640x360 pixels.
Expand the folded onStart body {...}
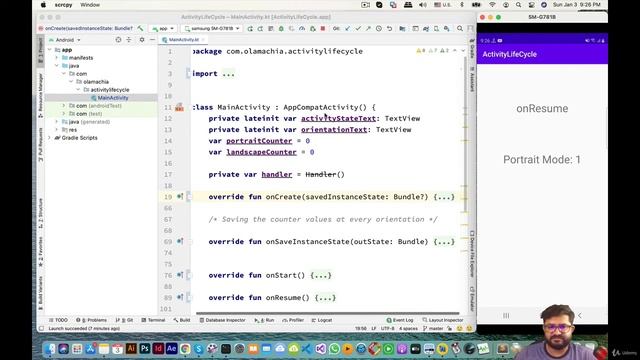point(321,275)
